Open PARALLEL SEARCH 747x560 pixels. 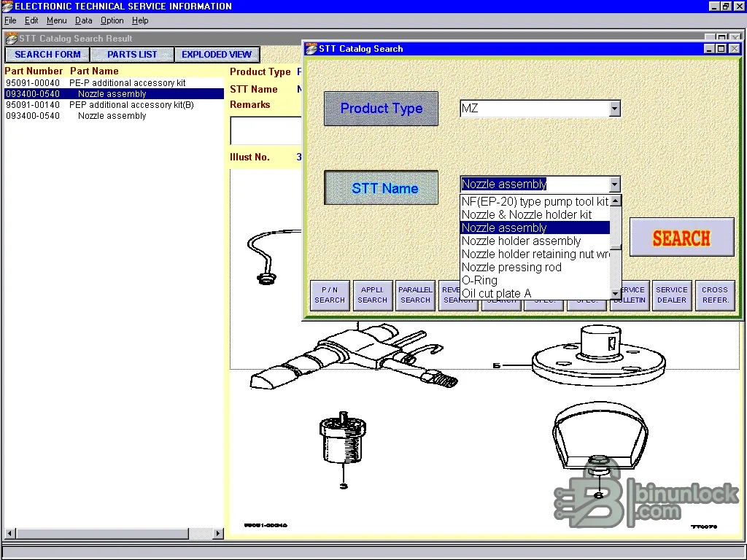coord(415,295)
